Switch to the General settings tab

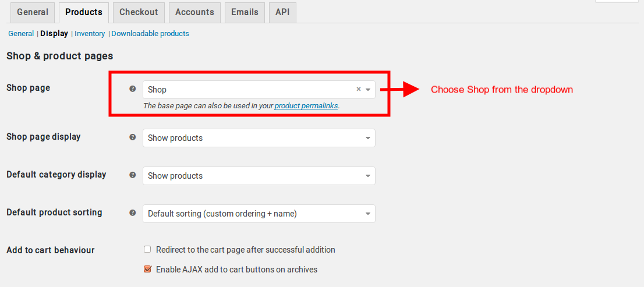click(x=33, y=12)
